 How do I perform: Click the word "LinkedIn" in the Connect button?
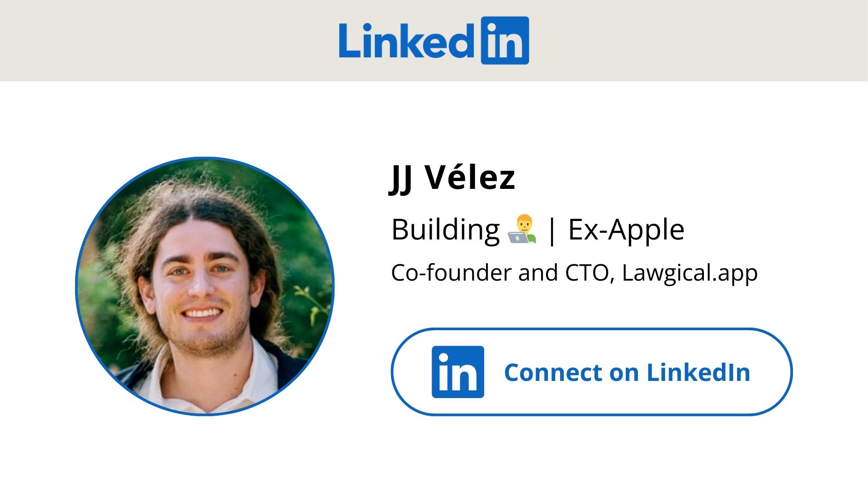tap(698, 372)
